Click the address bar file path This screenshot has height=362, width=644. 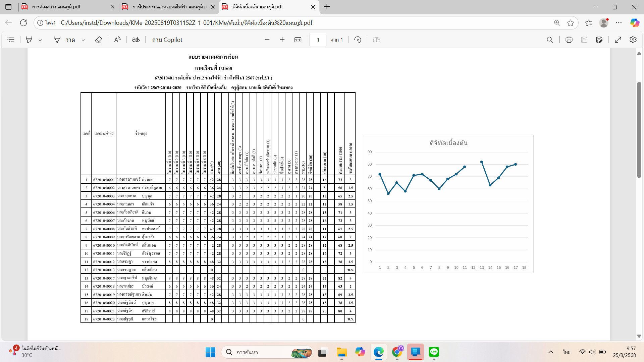tap(186, 23)
